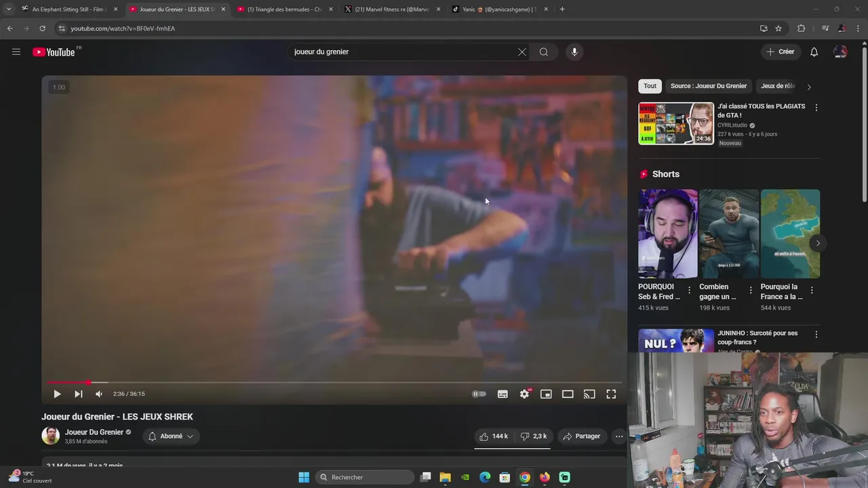The height and width of the screenshot is (488, 868).
Task: Show next Shorts with arrow
Action: 818,243
